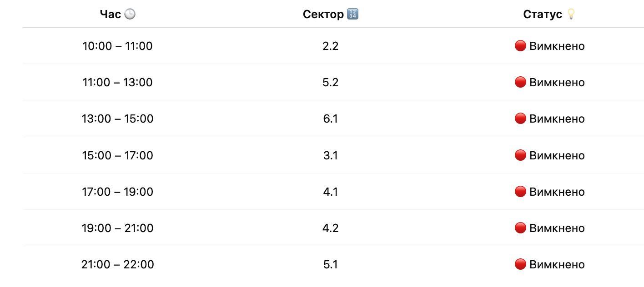
Task: Click red circle in 19:00 – 21:00 row
Action: (520, 228)
